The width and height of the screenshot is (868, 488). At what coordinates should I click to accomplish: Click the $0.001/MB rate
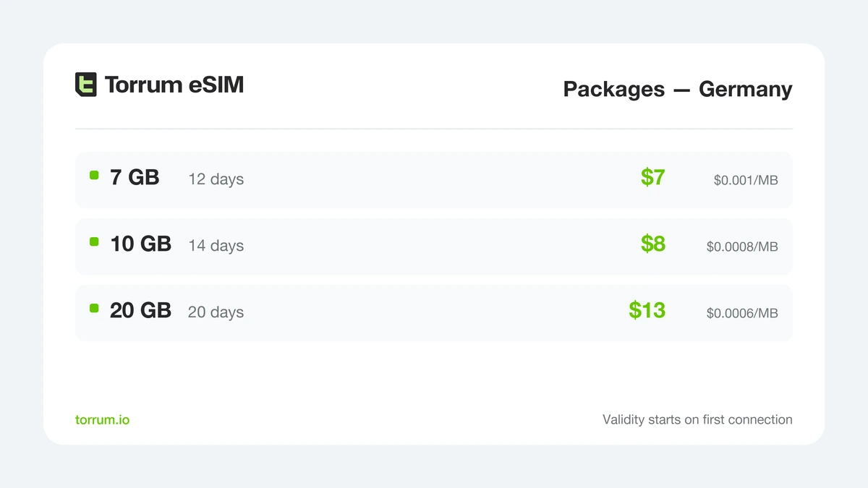746,181
